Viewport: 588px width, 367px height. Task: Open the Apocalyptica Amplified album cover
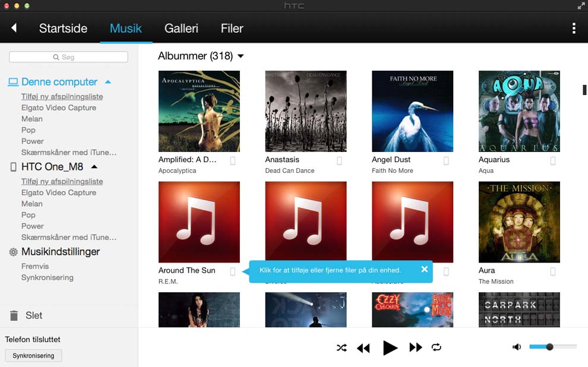199,111
